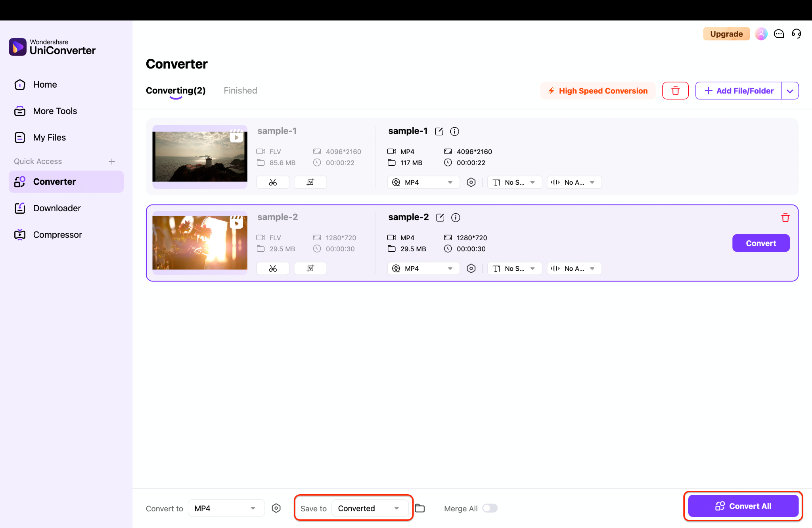Open the Save to Converted dropdown
The height and width of the screenshot is (528, 812).
pos(370,508)
